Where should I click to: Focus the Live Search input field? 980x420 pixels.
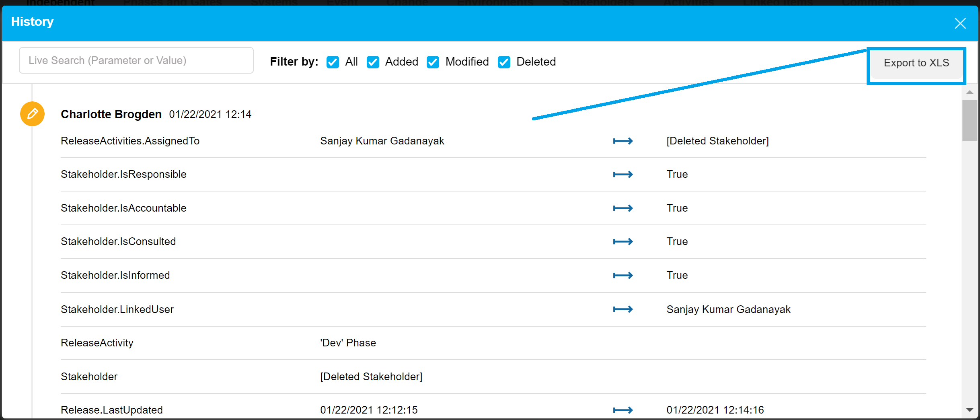tap(136, 60)
